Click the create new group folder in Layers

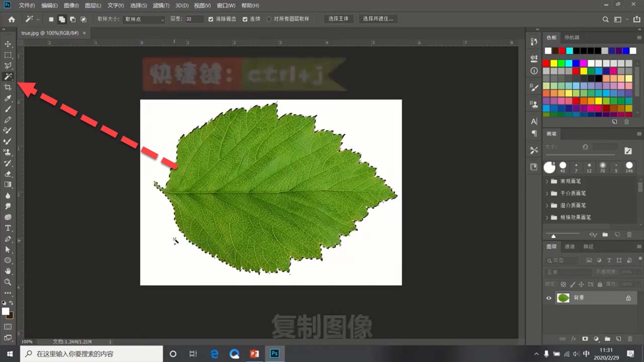607,339
